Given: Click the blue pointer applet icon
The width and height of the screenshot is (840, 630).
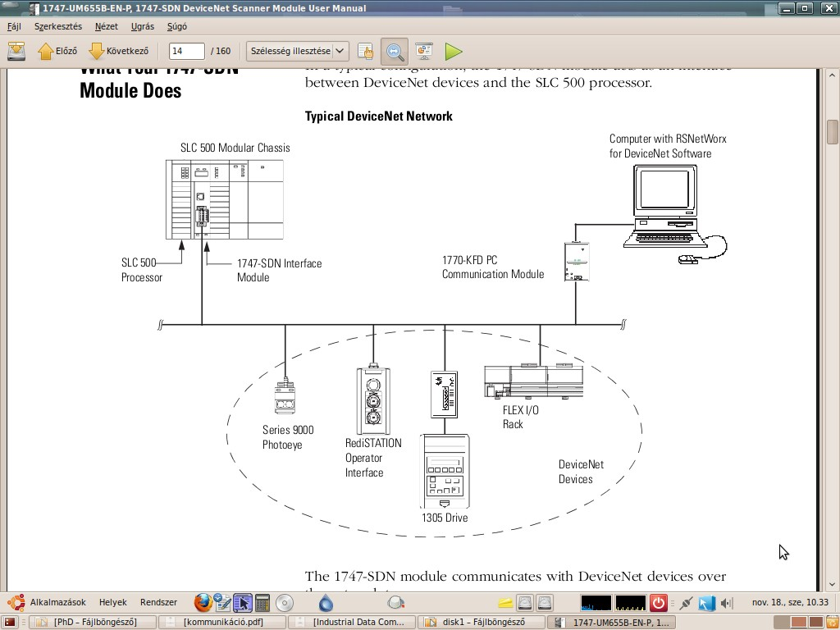Looking at the screenshot, I should coord(706,603).
